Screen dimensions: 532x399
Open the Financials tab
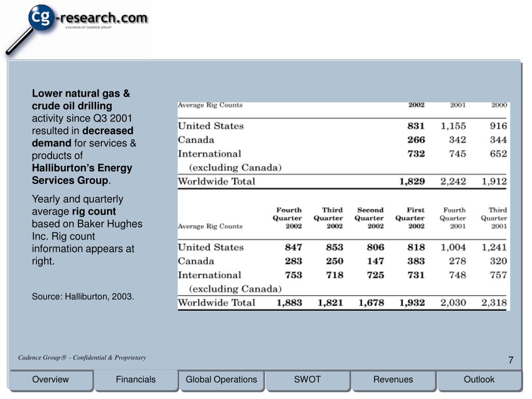(136, 380)
